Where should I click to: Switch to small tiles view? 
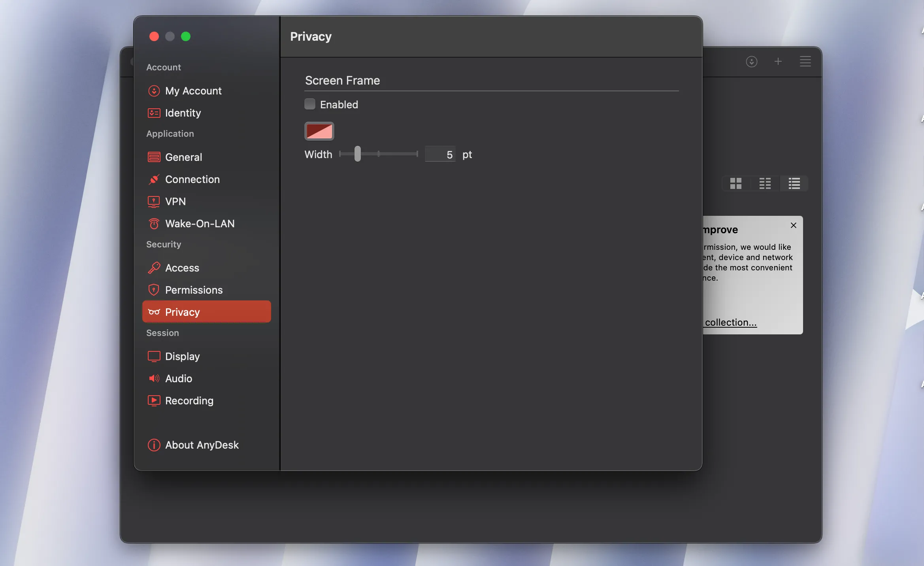pyautogui.click(x=765, y=183)
